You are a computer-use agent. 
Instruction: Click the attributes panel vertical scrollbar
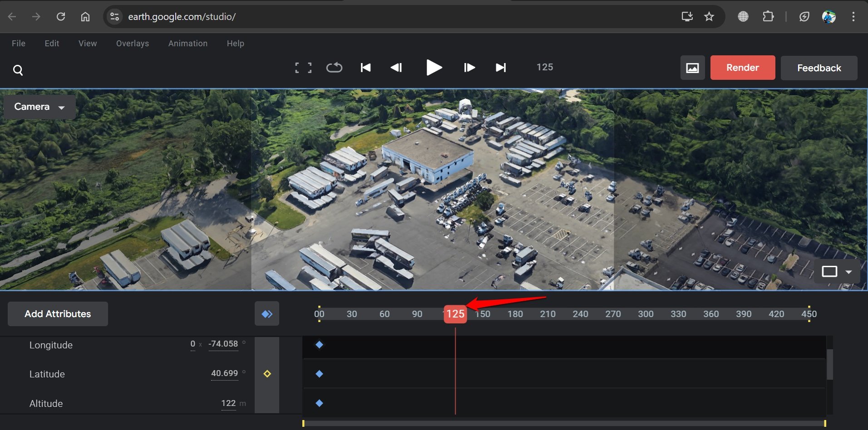click(x=830, y=364)
